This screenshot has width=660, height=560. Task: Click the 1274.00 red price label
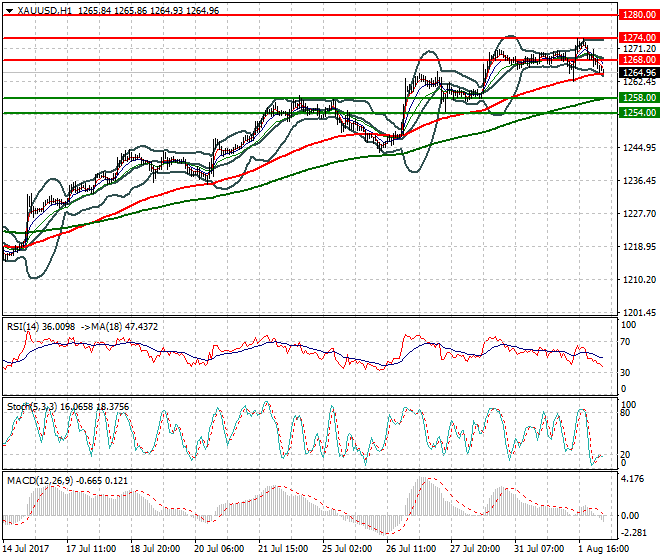(639, 37)
